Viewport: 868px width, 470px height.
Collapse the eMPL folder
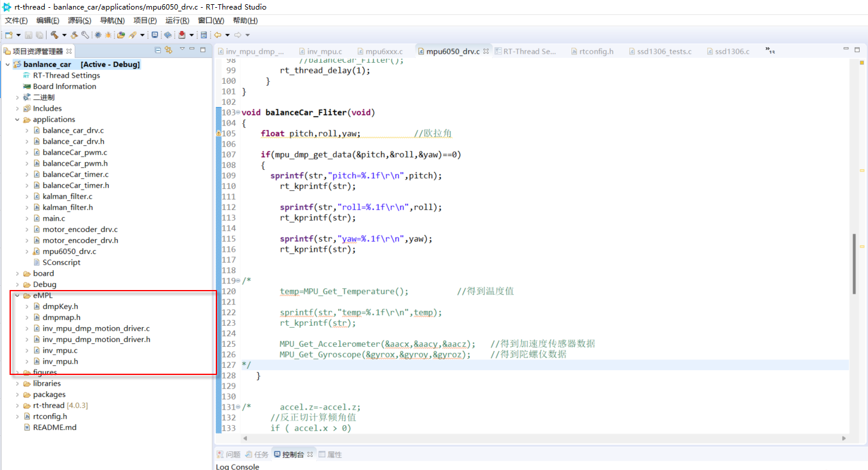17,295
